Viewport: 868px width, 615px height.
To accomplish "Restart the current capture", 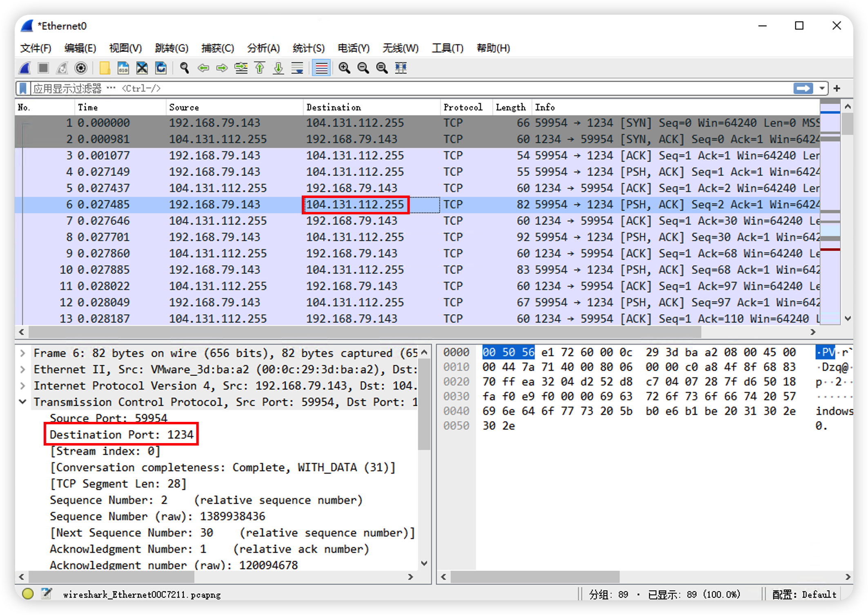I will coord(62,68).
